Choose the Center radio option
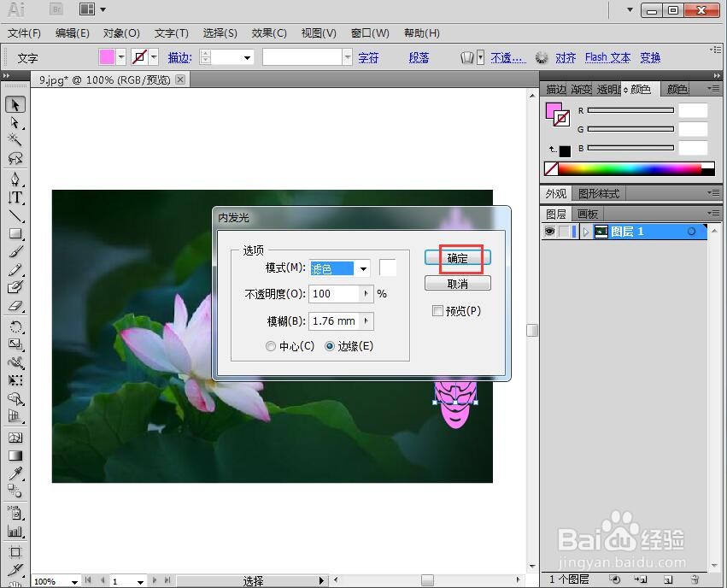727x588 pixels. 271,346
